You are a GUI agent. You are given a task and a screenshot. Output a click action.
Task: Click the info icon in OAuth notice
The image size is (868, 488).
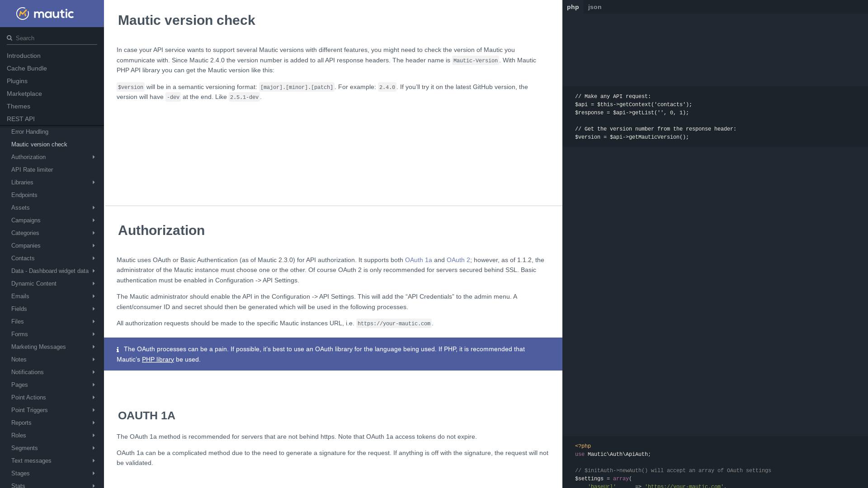pos(118,350)
